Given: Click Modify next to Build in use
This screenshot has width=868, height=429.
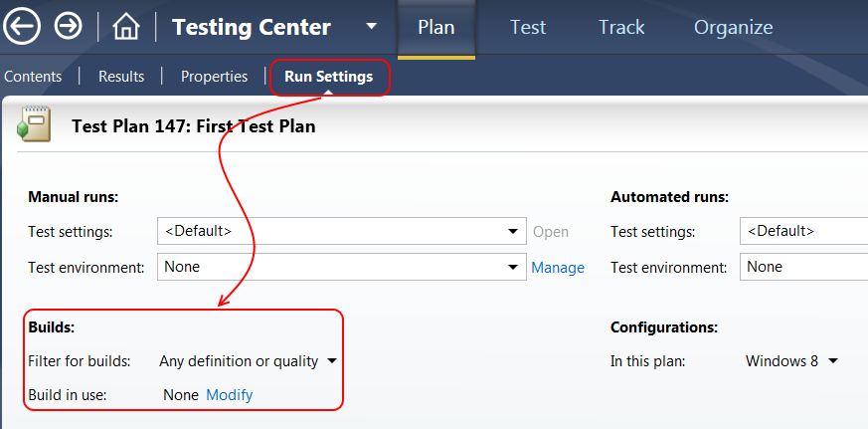Looking at the screenshot, I should 229,395.
